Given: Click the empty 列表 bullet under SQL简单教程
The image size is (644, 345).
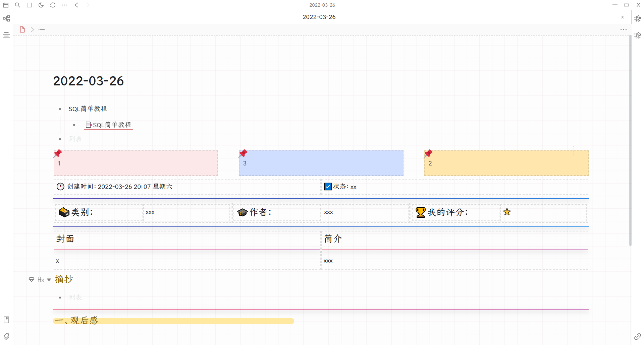Looking at the screenshot, I should point(75,139).
